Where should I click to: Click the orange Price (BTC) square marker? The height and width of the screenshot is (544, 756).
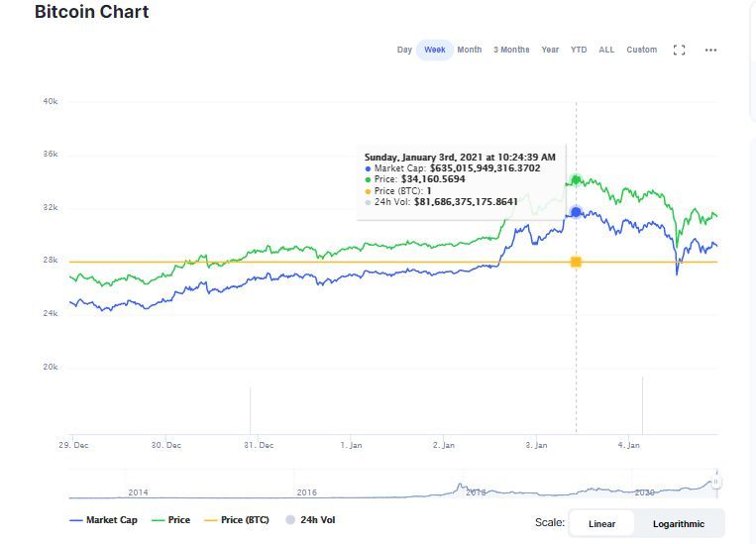576,262
